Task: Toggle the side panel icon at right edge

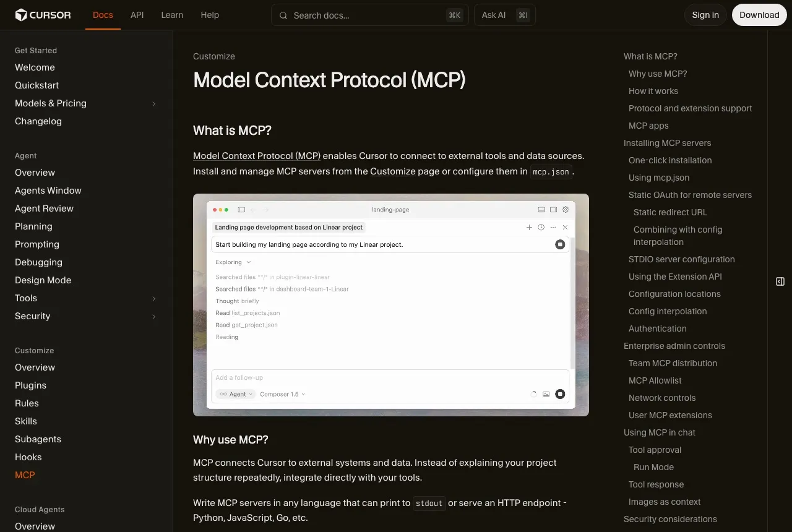Action: (x=780, y=281)
